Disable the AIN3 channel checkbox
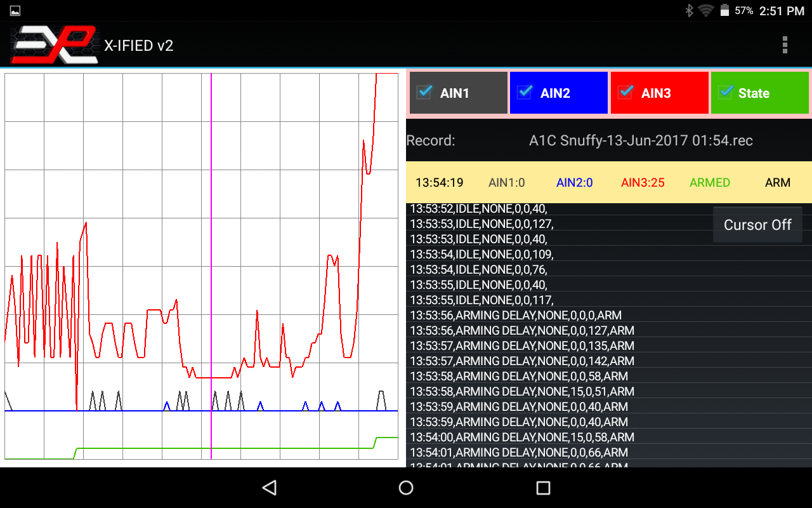812x508 pixels. pos(625,93)
